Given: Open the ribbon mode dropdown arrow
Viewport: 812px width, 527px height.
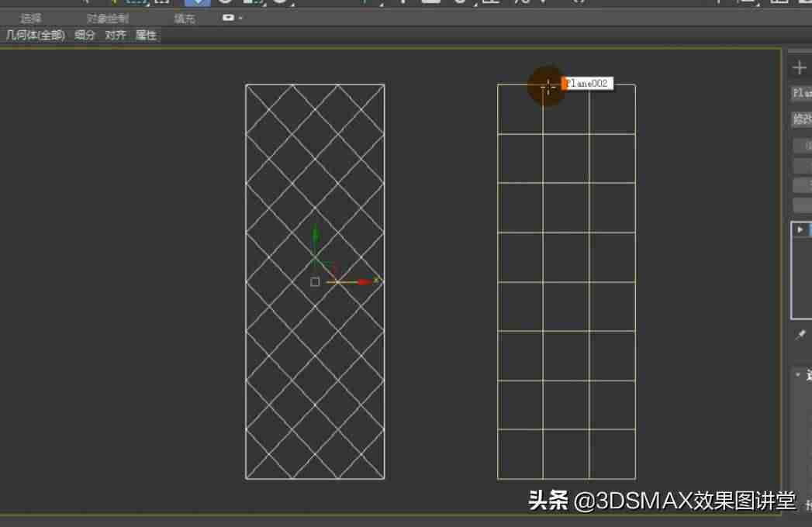Looking at the screenshot, I should pos(240,18).
